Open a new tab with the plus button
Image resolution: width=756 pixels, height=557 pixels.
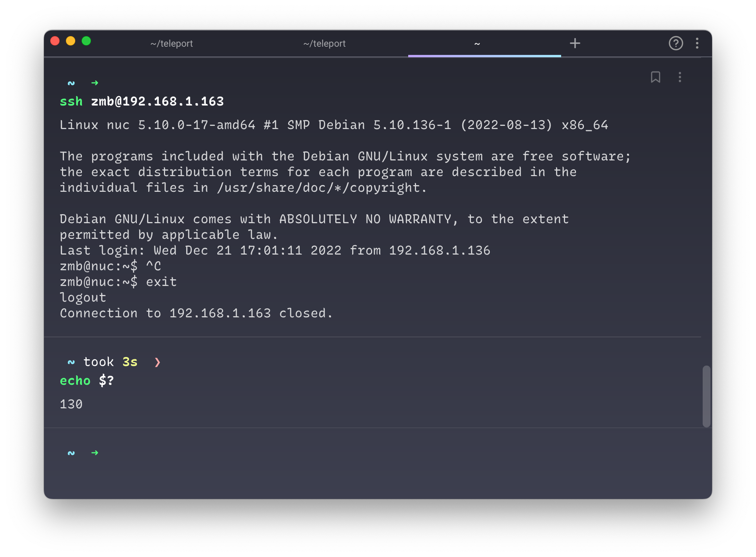click(575, 44)
